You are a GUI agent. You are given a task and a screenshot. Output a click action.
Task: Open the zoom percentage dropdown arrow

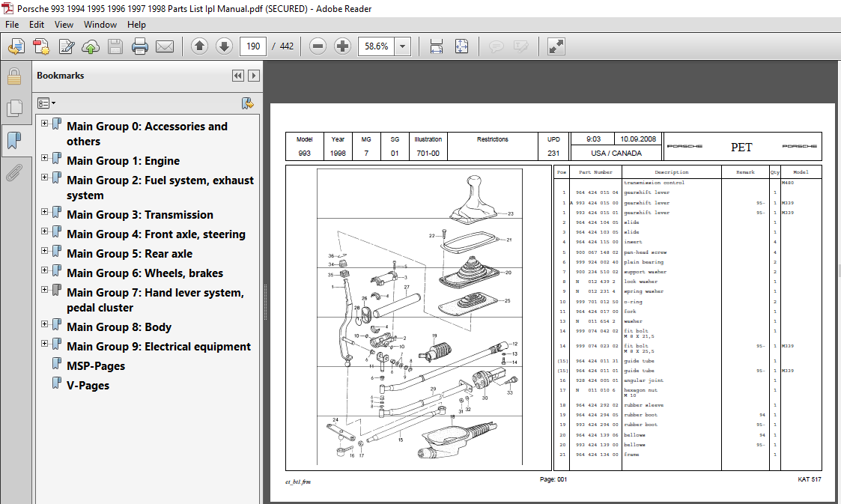[x=402, y=46]
